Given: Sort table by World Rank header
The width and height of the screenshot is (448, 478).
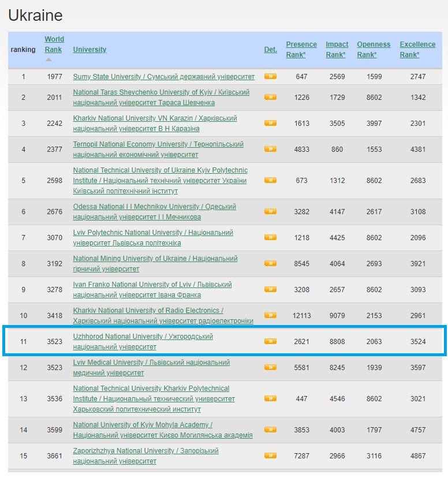Looking at the screenshot, I should 54,44.
